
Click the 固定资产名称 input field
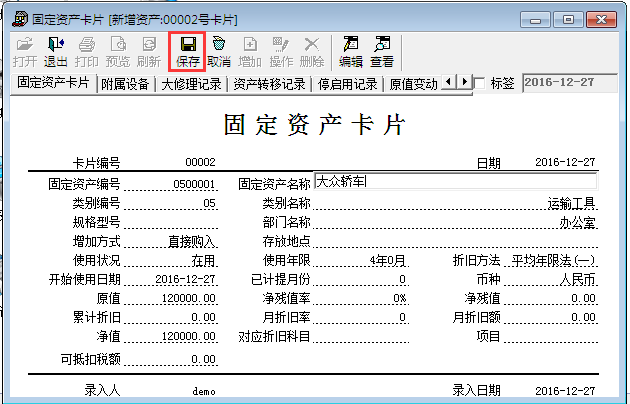tap(455, 182)
